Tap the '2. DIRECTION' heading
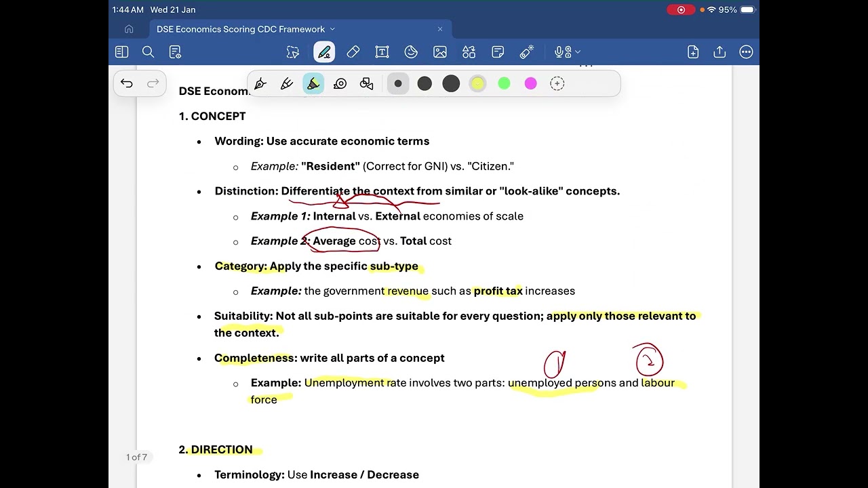The image size is (868, 488). click(216, 449)
